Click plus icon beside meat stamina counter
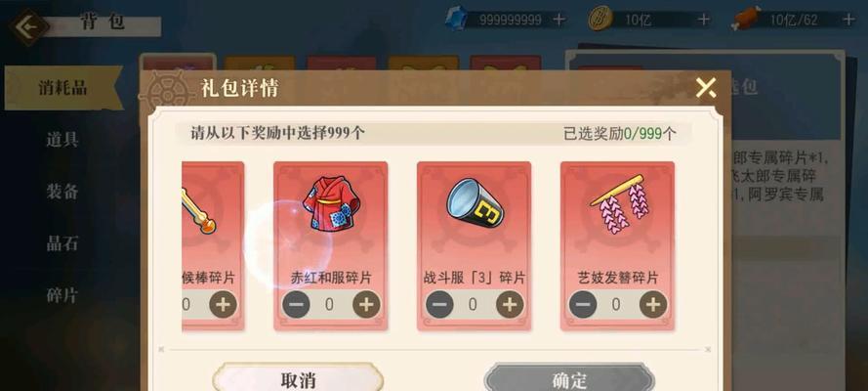Viewport: 868px width, 391px height. [x=848, y=20]
